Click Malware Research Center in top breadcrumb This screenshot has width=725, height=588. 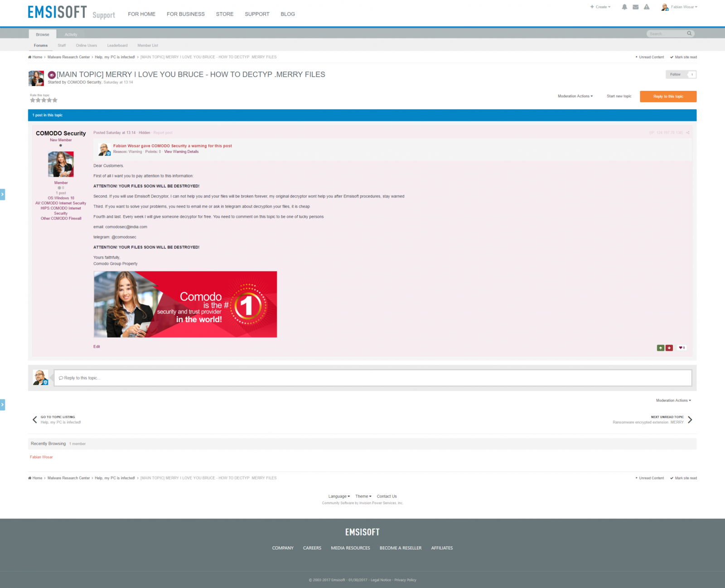coord(69,57)
